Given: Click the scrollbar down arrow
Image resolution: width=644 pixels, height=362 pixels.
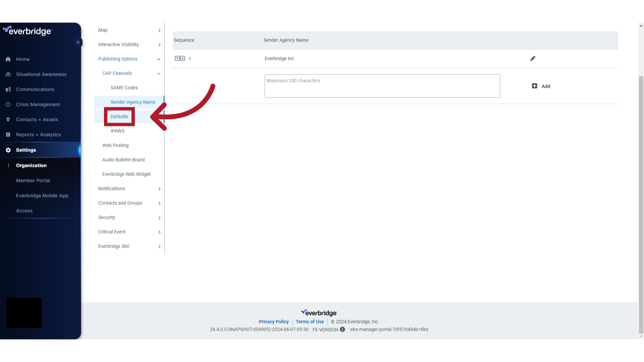Looking at the screenshot, I should (x=641, y=337).
